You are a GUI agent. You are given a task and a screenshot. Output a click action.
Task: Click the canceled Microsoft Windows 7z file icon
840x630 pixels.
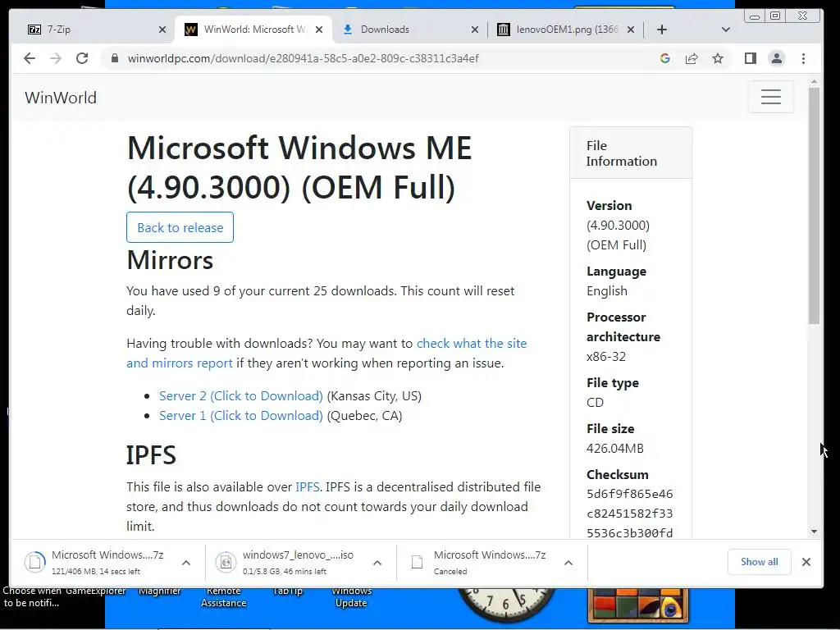tap(417, 562)
